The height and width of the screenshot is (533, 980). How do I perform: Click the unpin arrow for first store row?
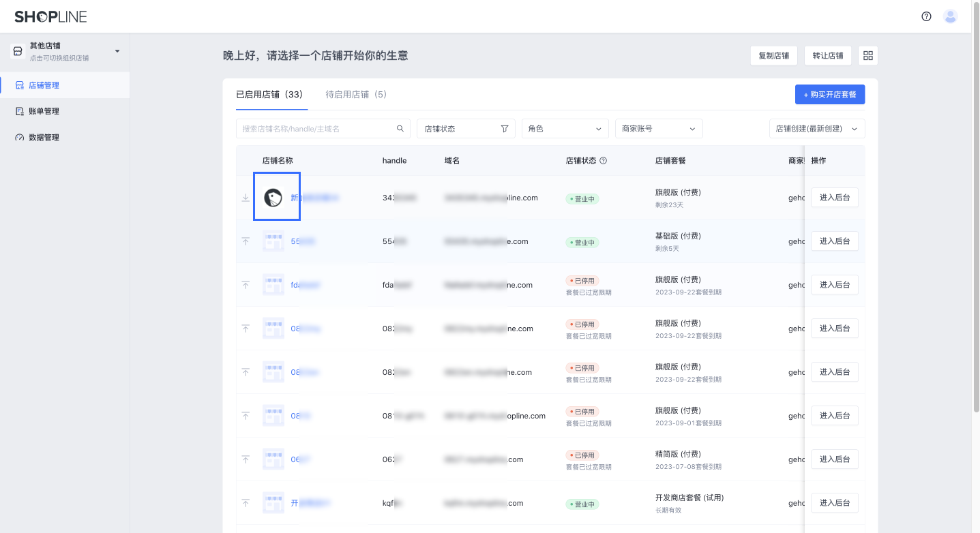246,198
